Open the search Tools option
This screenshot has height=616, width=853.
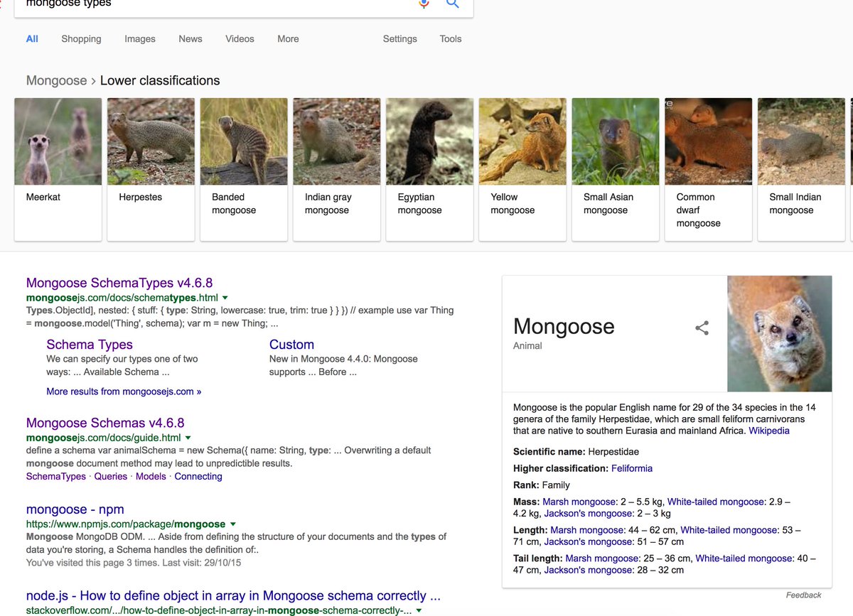click(451, 39)
